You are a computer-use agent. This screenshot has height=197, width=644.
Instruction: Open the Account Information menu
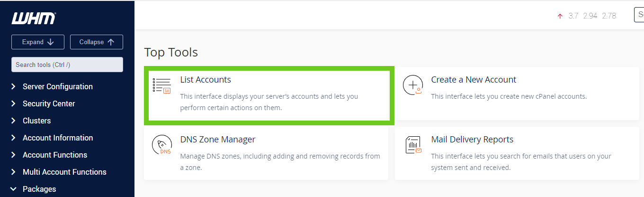point(57,138)
